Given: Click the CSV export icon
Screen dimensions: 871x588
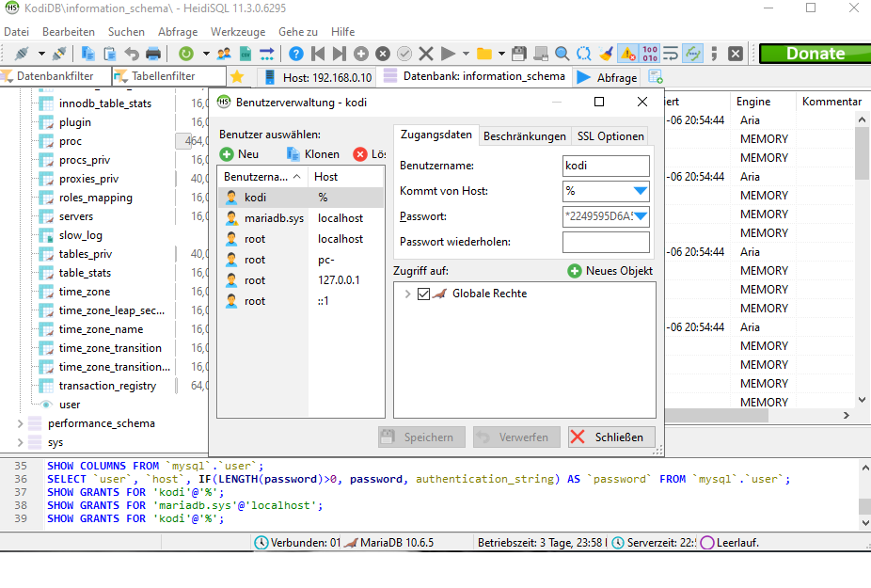Looking at the screenshot, I should 245,54.
